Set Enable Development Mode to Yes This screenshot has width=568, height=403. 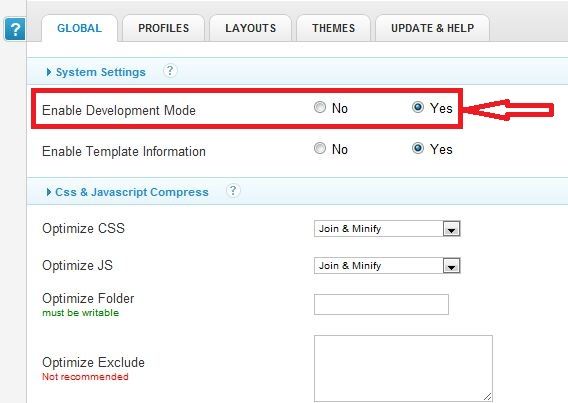418,107
